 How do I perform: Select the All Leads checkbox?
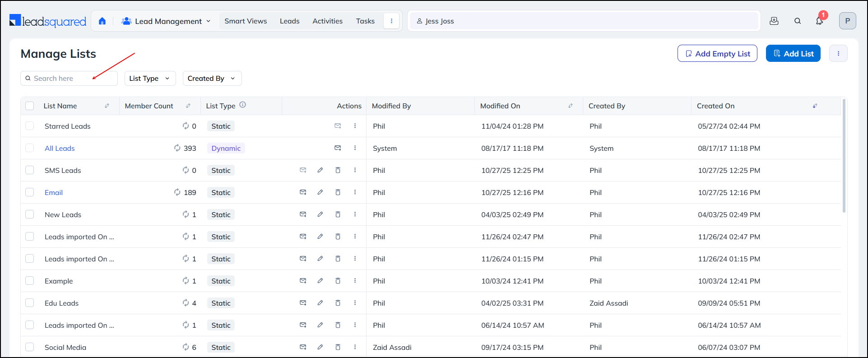coord(30,148)
